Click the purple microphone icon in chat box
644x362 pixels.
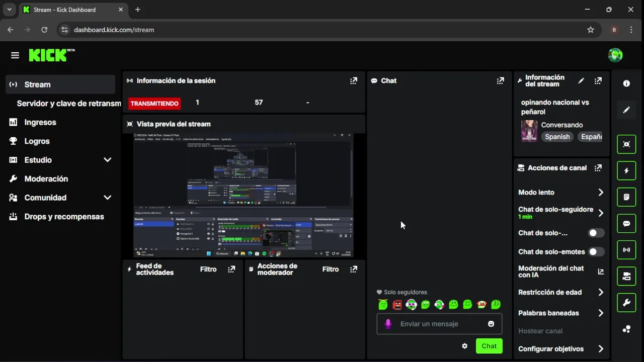[x=388, y=324]
